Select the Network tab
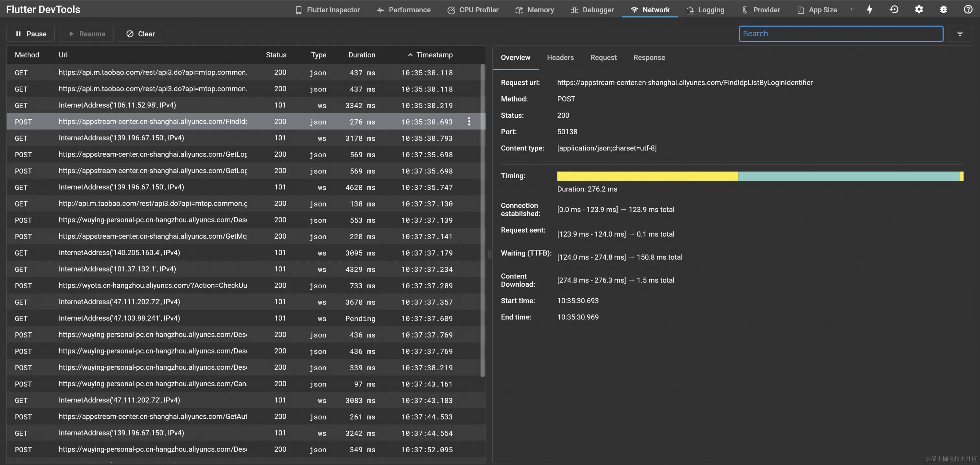The height and width of the screenshot is (465, 980). (x=650, y=10)
